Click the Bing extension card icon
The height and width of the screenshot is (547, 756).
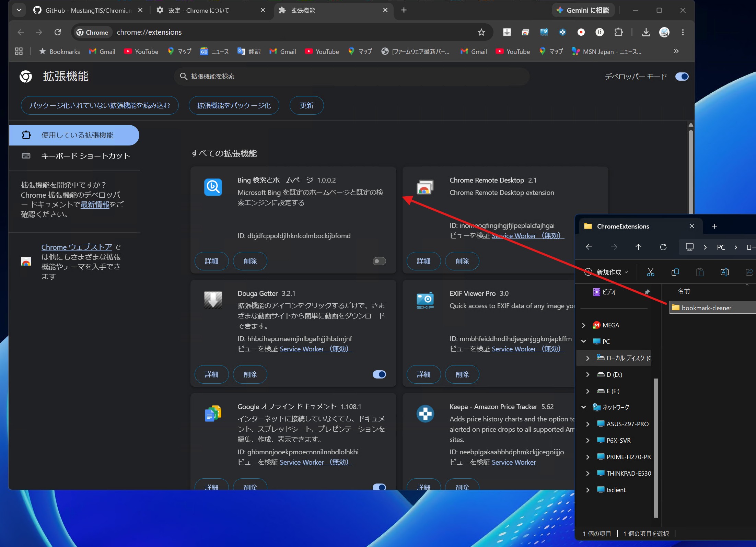point(213,187)
